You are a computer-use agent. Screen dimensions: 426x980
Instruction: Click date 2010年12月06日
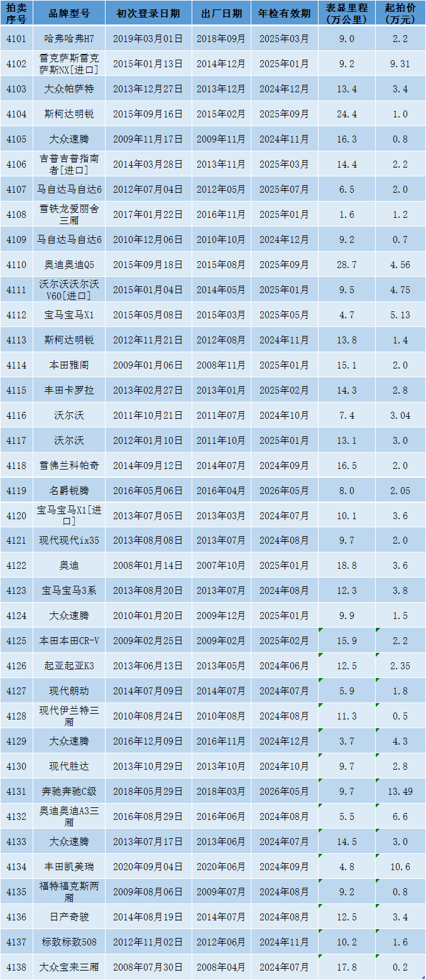pyautogui.click(x=148, y=240)
